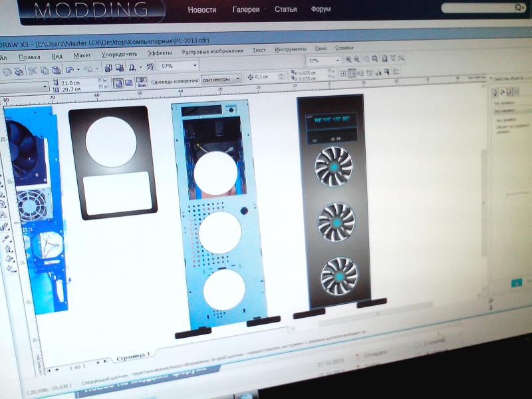Click the Copy icon in toolbar
Screen dimensions: 532x399
[x=45, y=70]
